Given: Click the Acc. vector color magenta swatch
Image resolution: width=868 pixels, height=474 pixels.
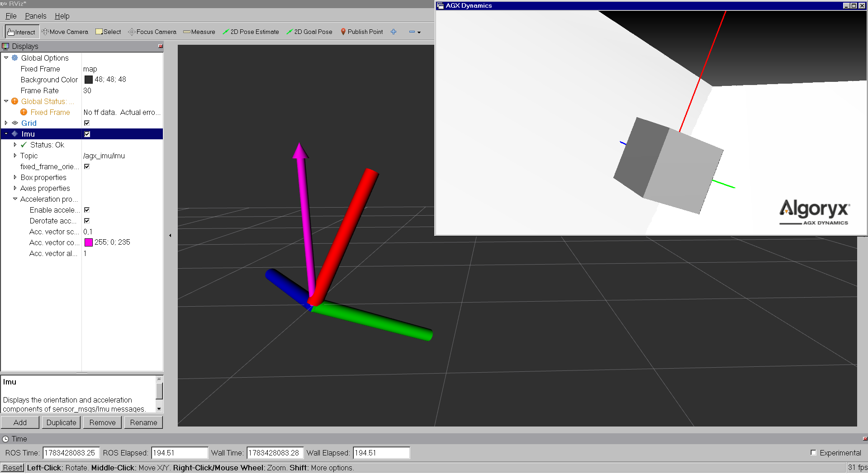Looking at the screenshot, I should click(88, 242).
